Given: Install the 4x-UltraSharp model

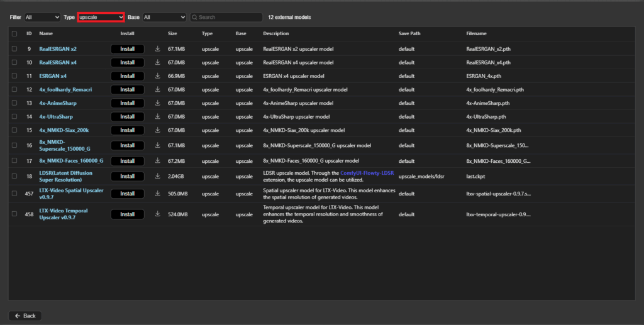Looking at the screenshot, I should point(127,116).
